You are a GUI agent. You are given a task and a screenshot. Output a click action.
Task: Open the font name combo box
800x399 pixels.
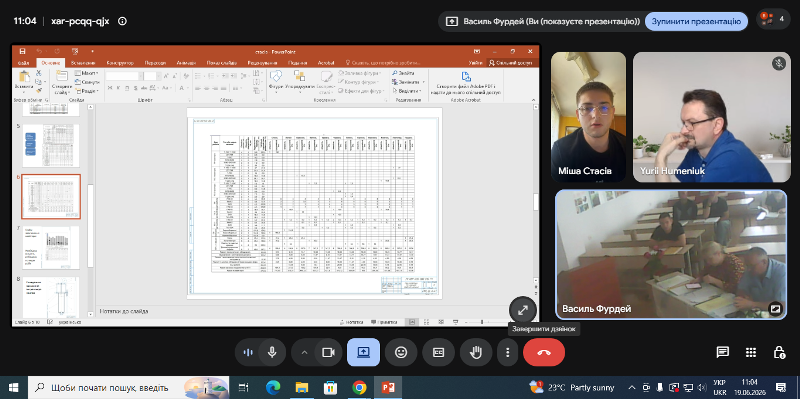123,76
